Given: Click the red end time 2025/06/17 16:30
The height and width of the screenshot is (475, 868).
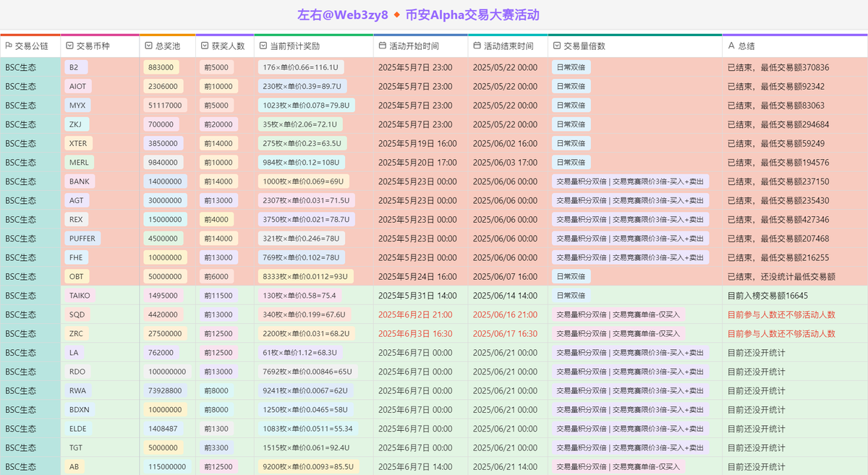Looking at the screenshot, I should click(505, 333).
